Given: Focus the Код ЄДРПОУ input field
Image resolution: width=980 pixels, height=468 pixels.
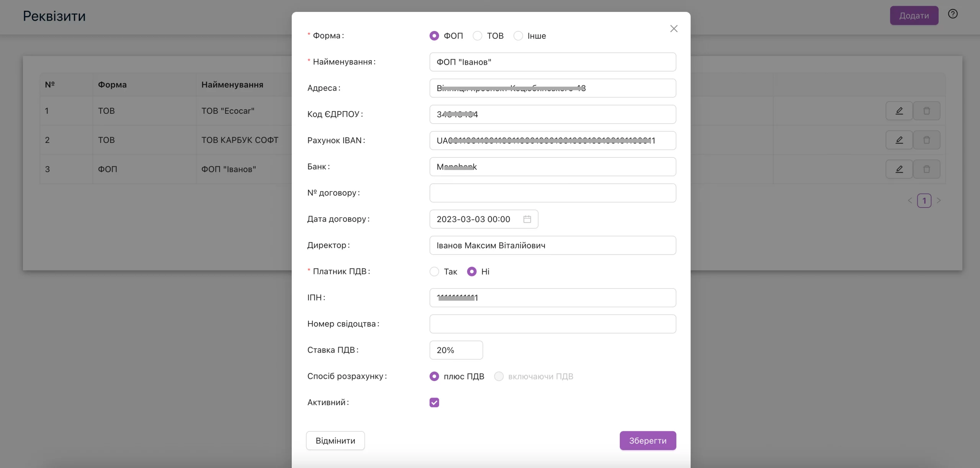Looking at the screenshot, I should pyautogui.click(x=553, y=114).
